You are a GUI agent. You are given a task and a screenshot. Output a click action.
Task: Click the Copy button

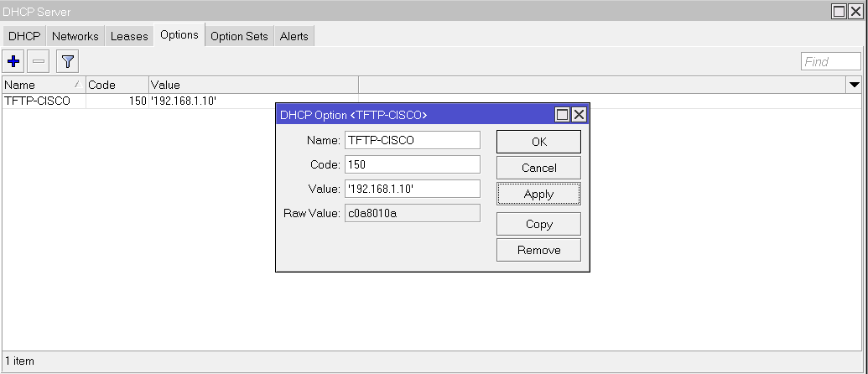(538, 224)
